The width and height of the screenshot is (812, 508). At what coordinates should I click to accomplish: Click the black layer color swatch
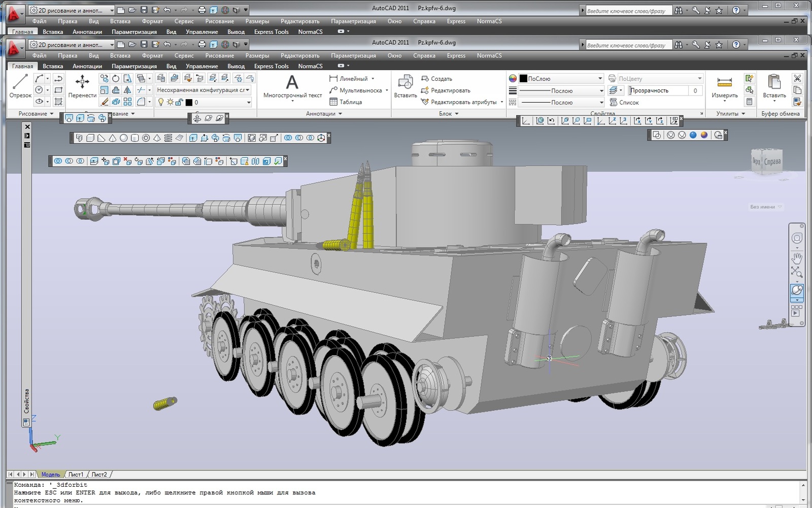click(189, 102)
